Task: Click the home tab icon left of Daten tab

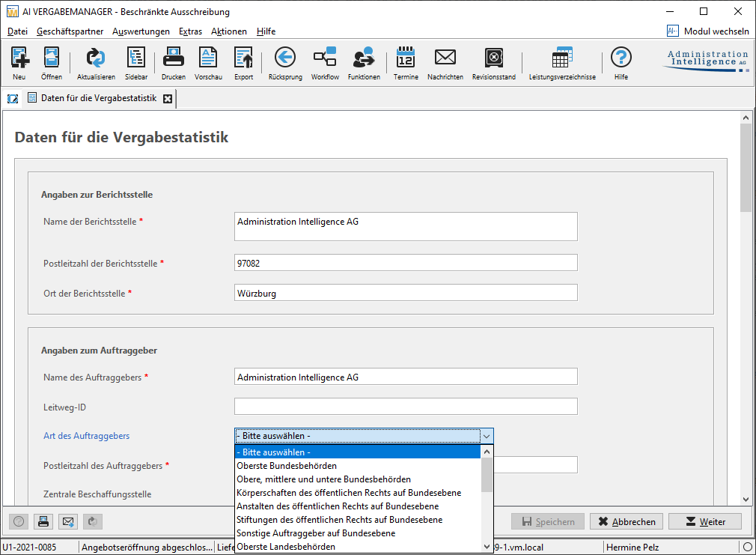Action: pos(13,98)
